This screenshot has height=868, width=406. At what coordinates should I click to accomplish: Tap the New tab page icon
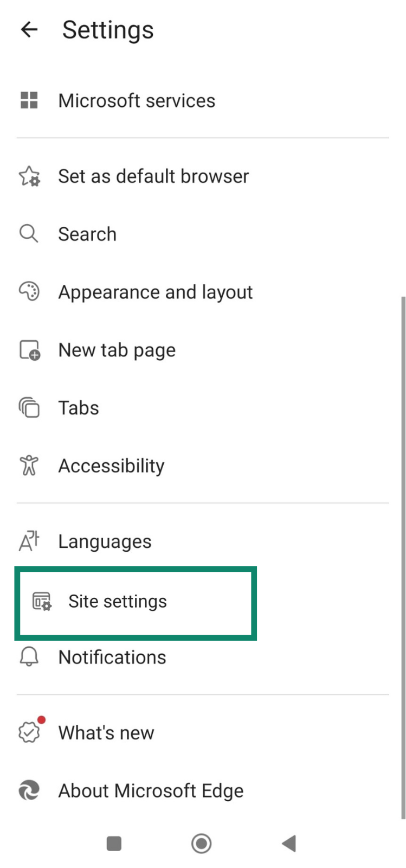pos(29,350)
